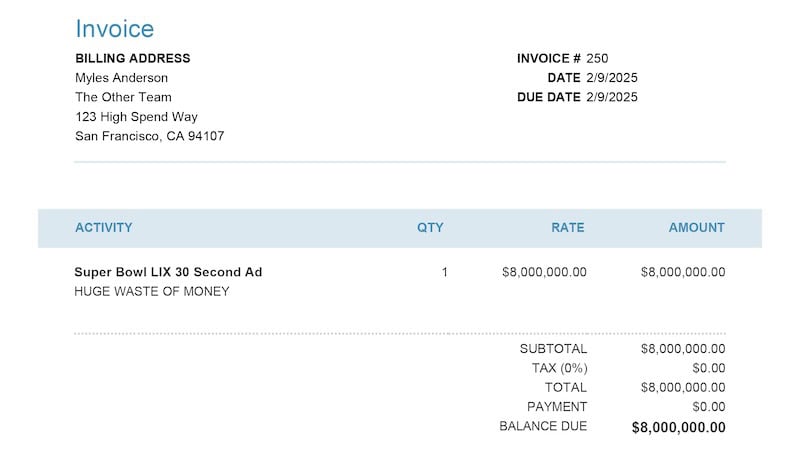Click the TAX (0%) label
Screen dimensions: 800x455
pos(559,368)
